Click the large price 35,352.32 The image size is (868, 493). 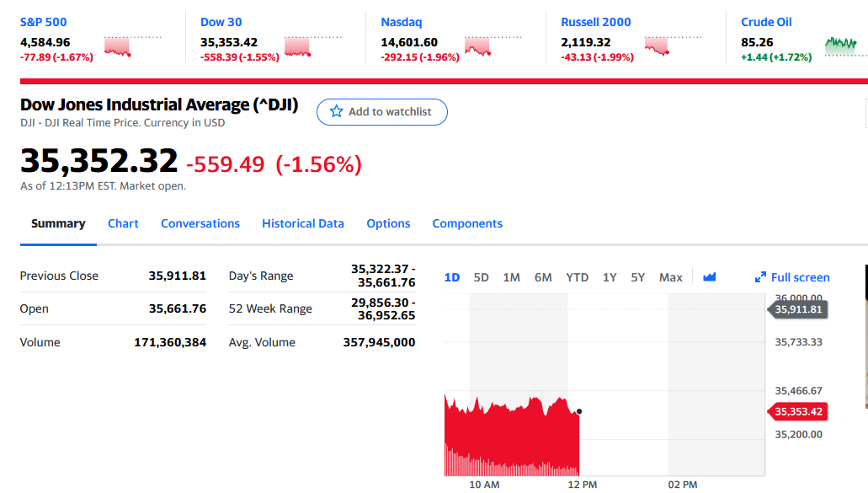(x=99, y=161)
